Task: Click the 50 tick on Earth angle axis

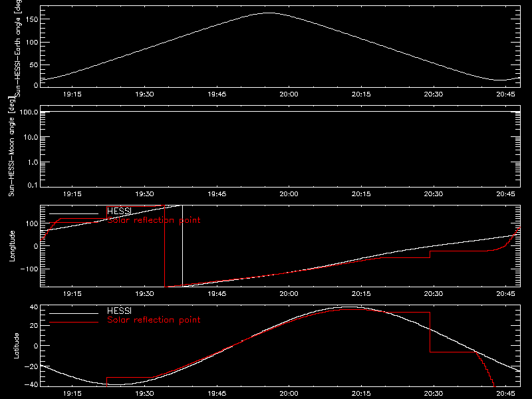Action: point(34,65)
